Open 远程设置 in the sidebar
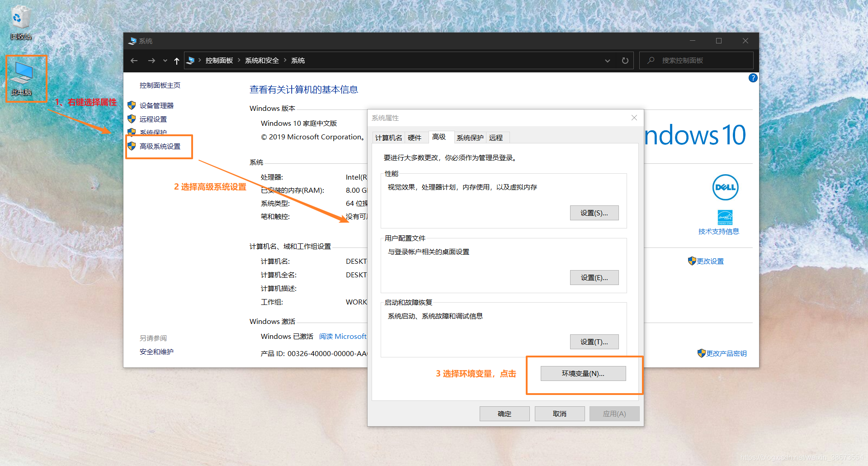Viewport: 868px width, 466px height. (153, 119)
